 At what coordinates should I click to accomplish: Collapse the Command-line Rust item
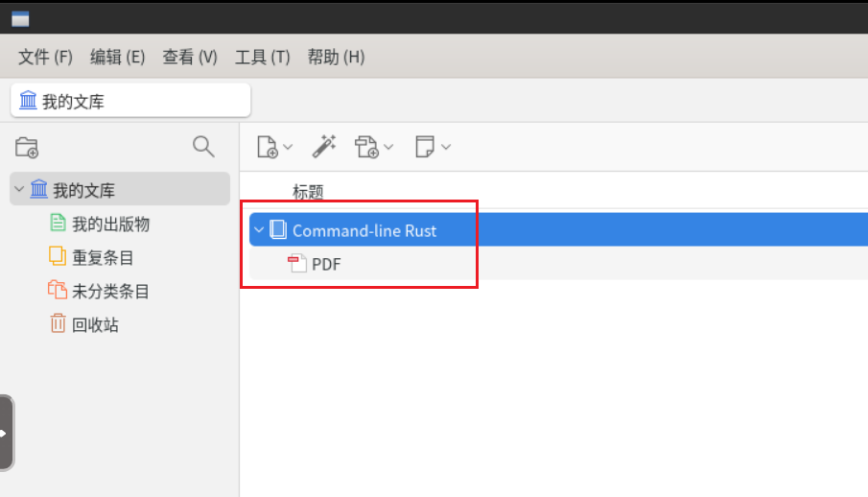click(259, 229)
